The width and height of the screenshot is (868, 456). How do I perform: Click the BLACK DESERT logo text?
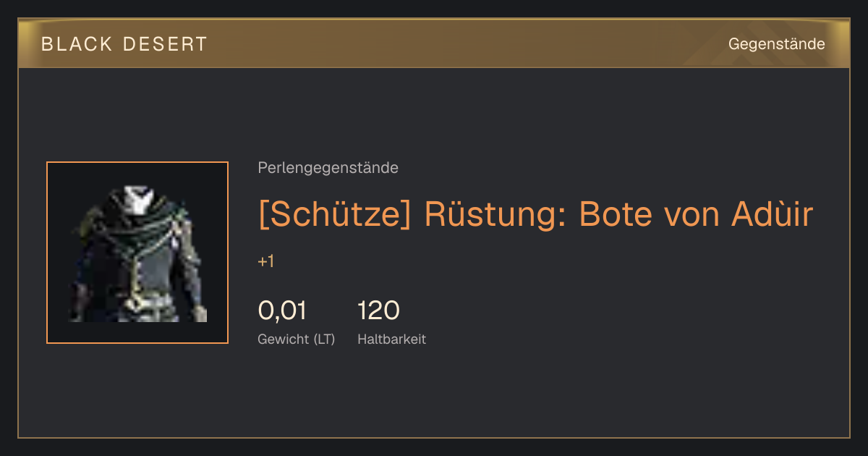tap(124, 44)
